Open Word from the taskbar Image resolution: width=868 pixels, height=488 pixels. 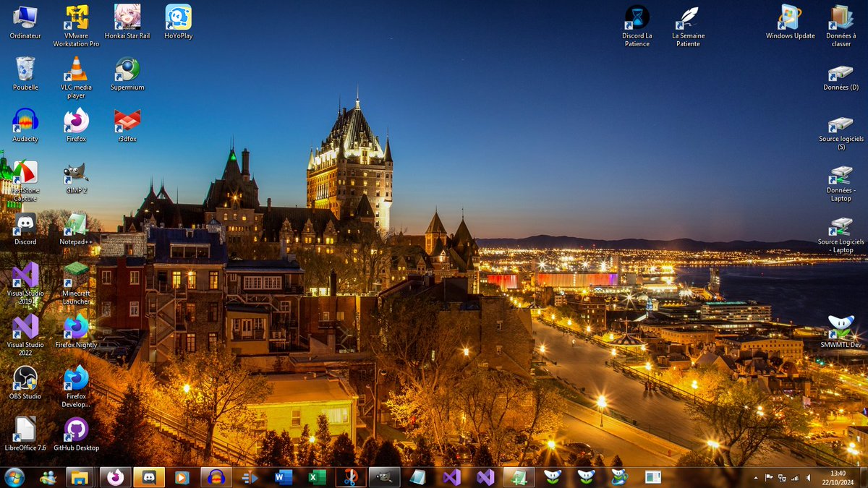[x=284, y=477]
